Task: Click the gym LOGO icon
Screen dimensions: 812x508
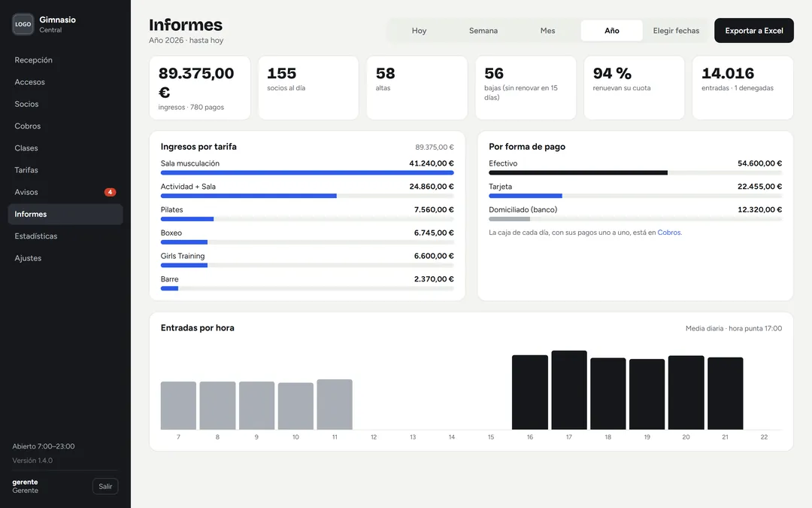Action: pos(23,24)
